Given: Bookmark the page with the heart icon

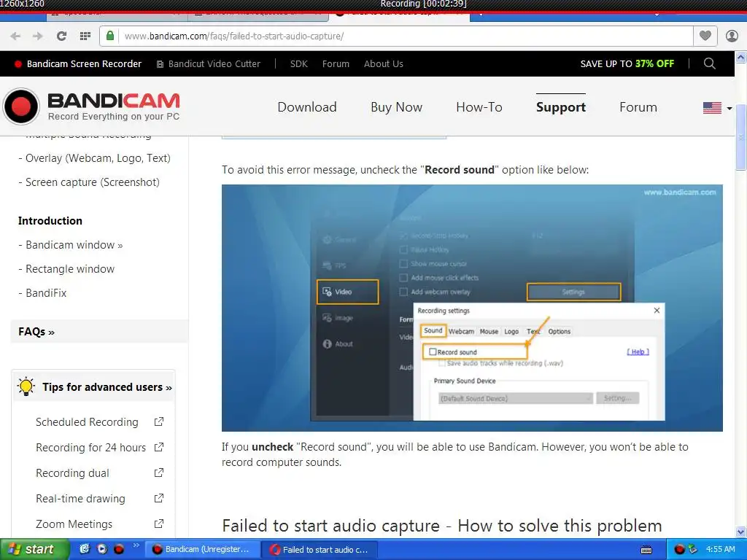Looking at the screenshot, I should tap(705, 36).
